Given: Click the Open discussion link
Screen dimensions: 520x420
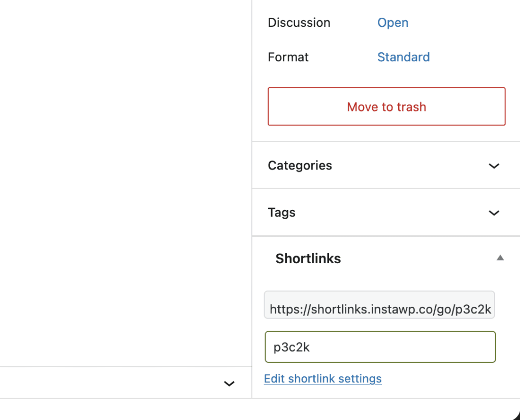Looking at the screenshot, I should (x=392, y=22).
